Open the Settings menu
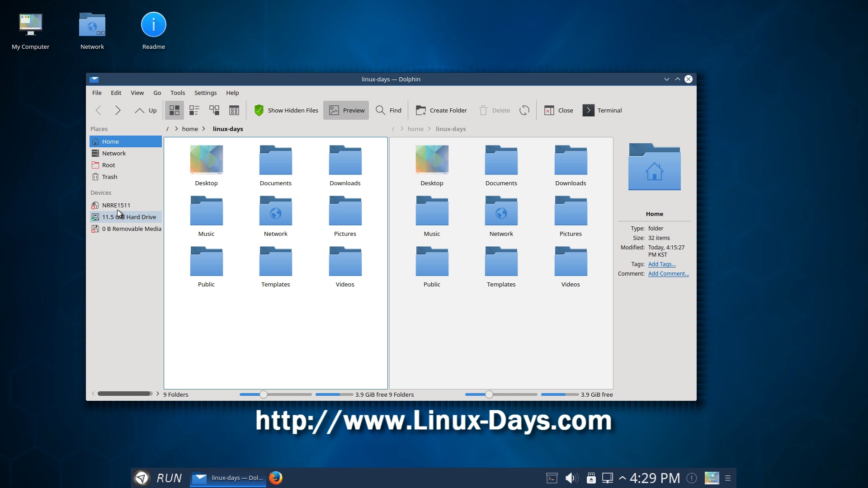This screenshot has width=868, height=488. (205, 93)
